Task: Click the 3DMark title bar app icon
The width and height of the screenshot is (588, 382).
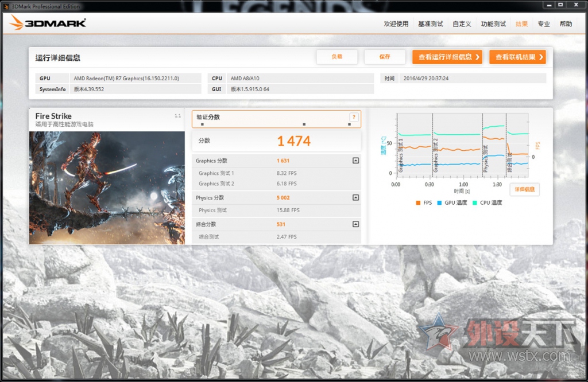Action: [6, 6]
